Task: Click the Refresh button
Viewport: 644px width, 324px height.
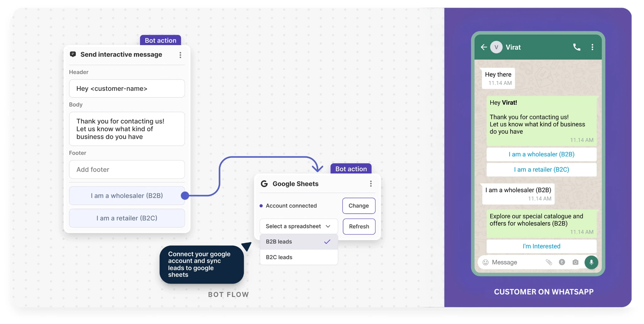Action: pyautogui.click(x=359, y=226)
